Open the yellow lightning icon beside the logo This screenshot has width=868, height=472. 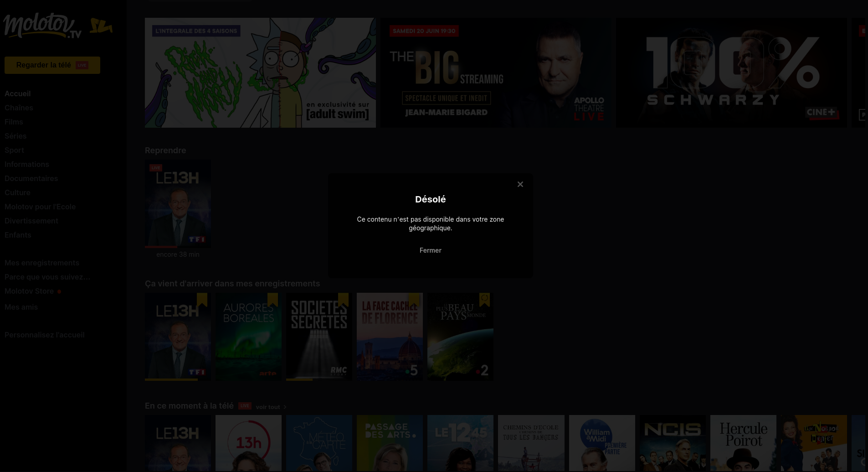click(x=101, y=26)
